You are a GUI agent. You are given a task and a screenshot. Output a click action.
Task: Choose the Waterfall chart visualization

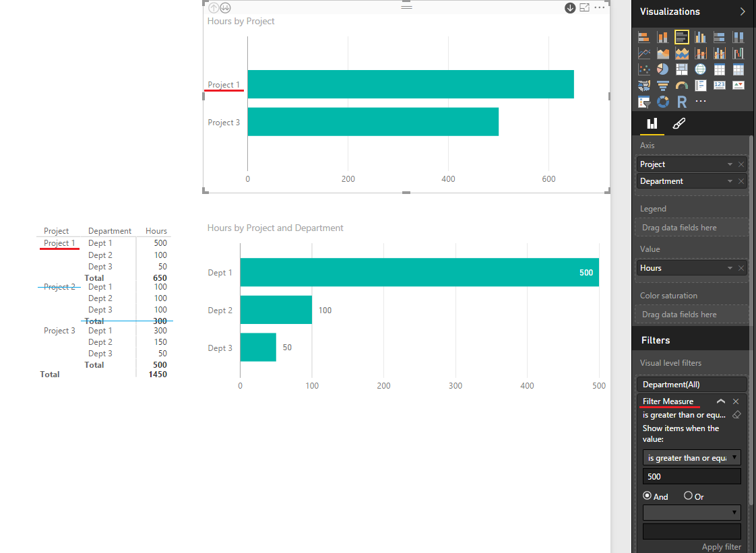(738, 53)
